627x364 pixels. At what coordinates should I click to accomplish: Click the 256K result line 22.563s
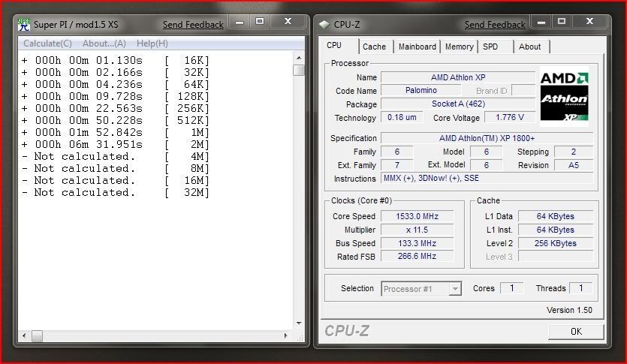115,108
